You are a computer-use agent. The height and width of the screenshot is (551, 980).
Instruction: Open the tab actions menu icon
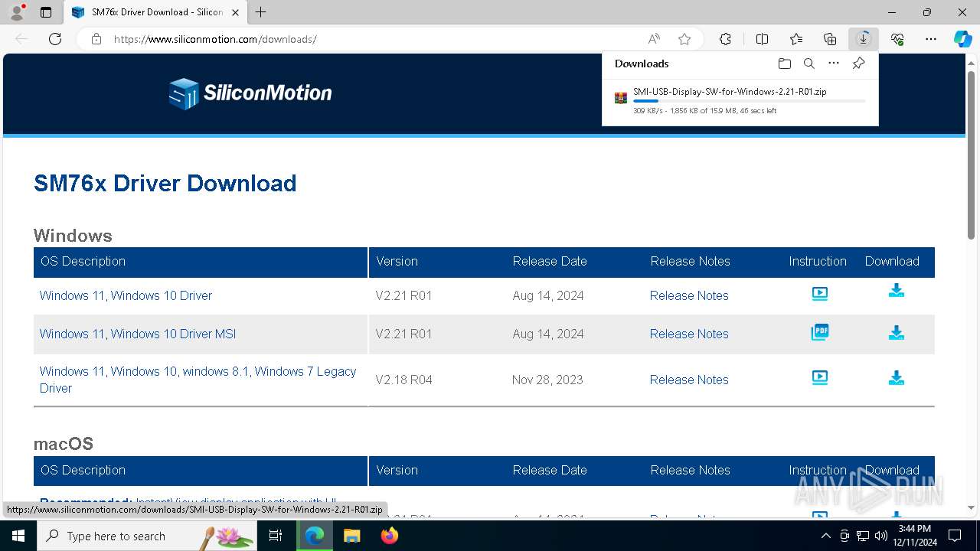pyautogui.click(x=46, y=12)
